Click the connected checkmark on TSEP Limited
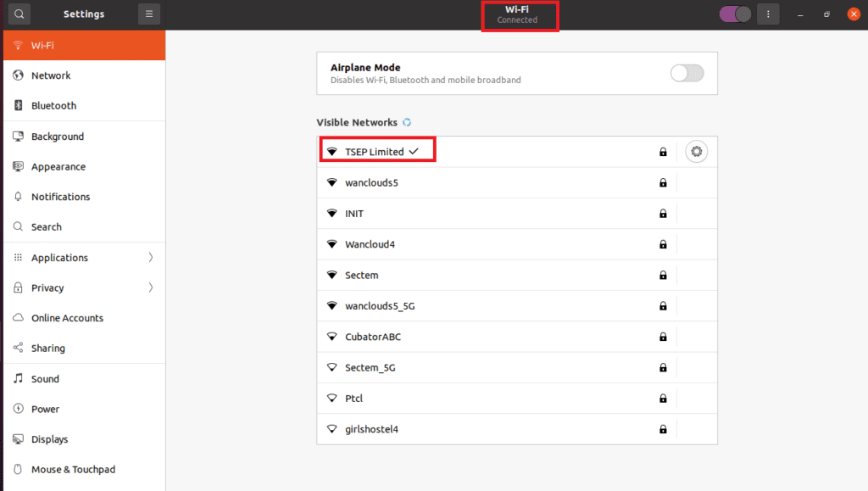 (415, 149)
